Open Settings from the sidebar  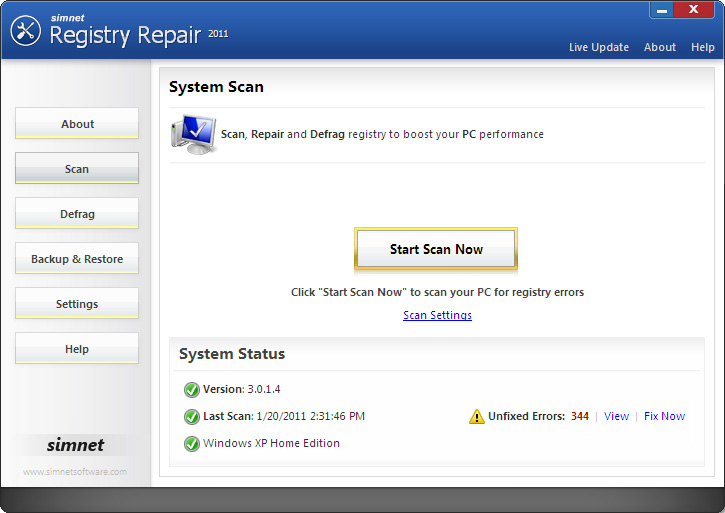tap(77, 304)
